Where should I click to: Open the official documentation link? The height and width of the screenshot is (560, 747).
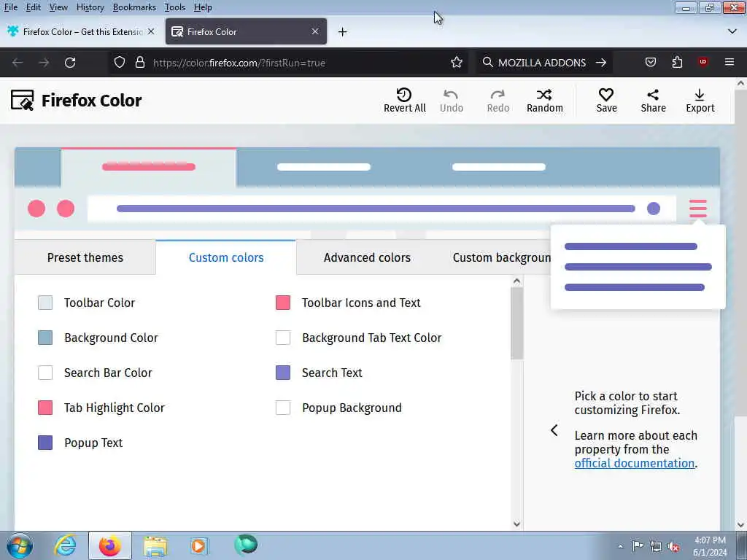(634, 463)
